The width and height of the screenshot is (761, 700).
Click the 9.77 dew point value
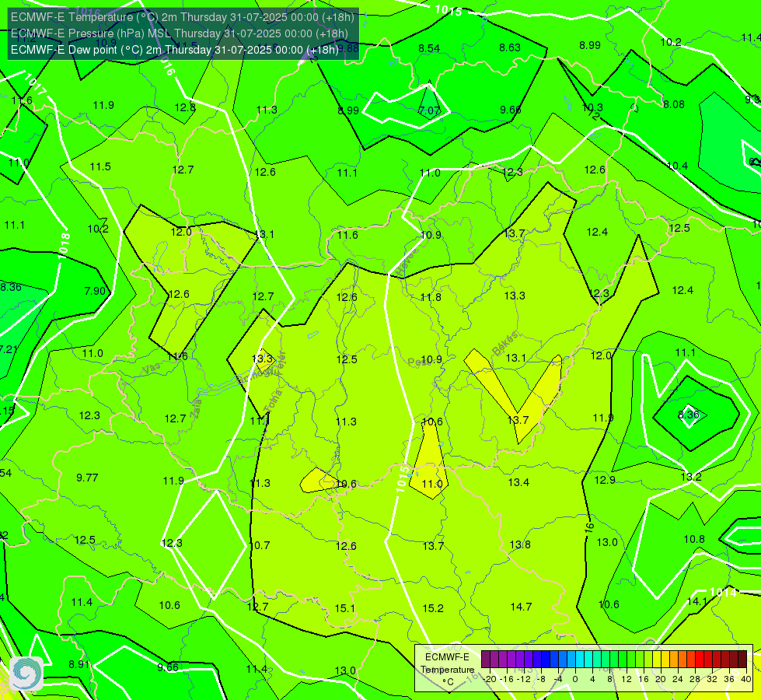point(87,477)
